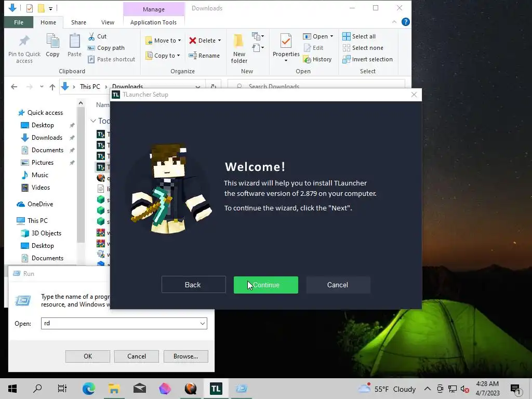Click the Cut scissors icon
This screenshot has height=399, width=532.
91,36
